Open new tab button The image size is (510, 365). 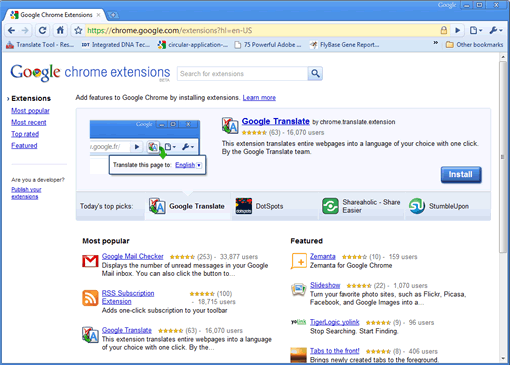[x=113, y=15]
